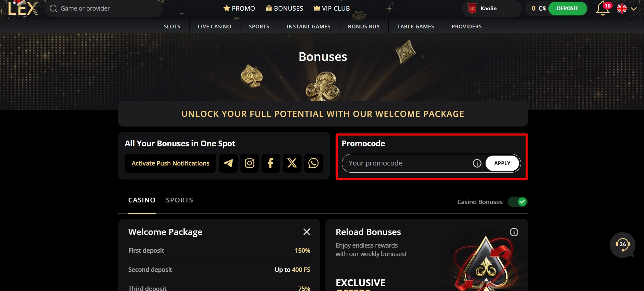This screenshot has height=291, width=644.
Task: Open the BONUSES menu item
Action: tap(284, 8)
